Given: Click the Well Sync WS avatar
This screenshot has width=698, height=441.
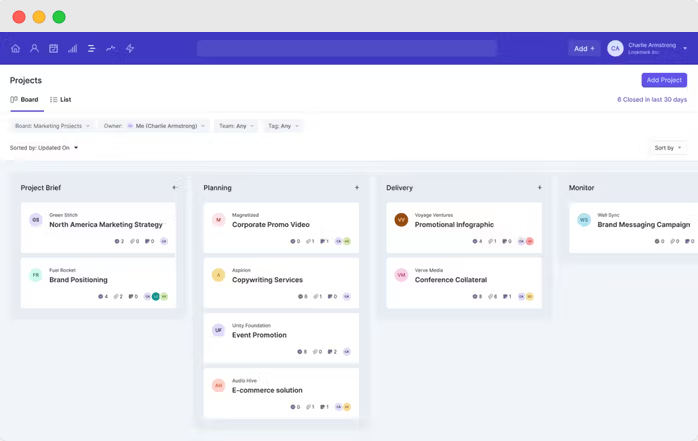Looking at the screenshot, I should coord(584,220).
